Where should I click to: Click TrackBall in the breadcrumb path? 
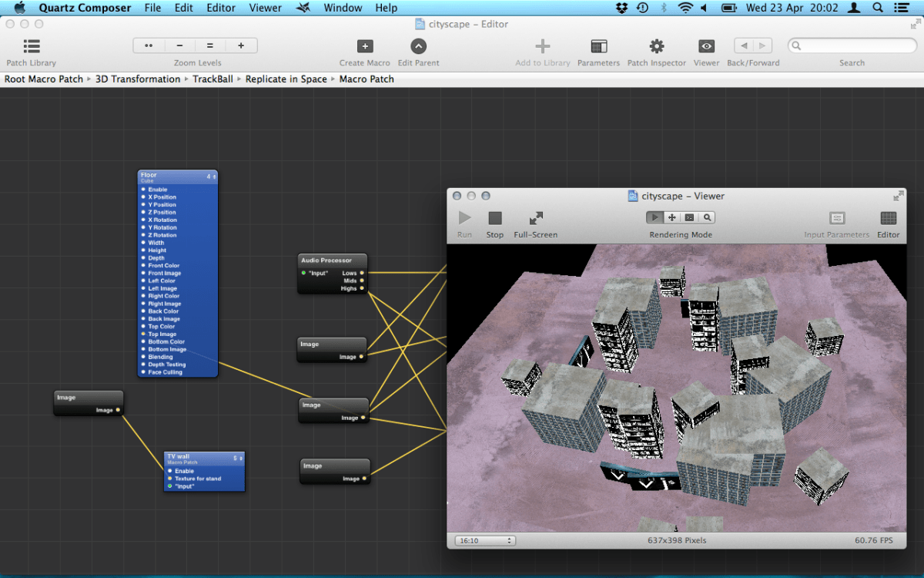tap(213, 79)
